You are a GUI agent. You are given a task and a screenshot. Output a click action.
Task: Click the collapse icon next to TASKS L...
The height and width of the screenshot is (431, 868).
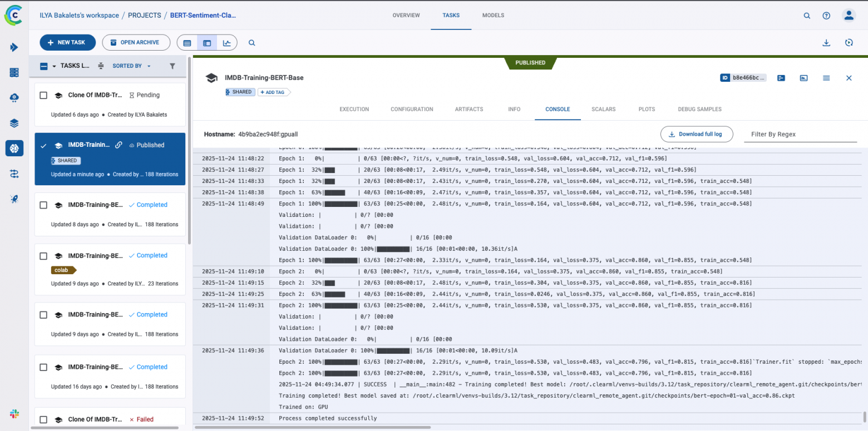click(101, 66)
